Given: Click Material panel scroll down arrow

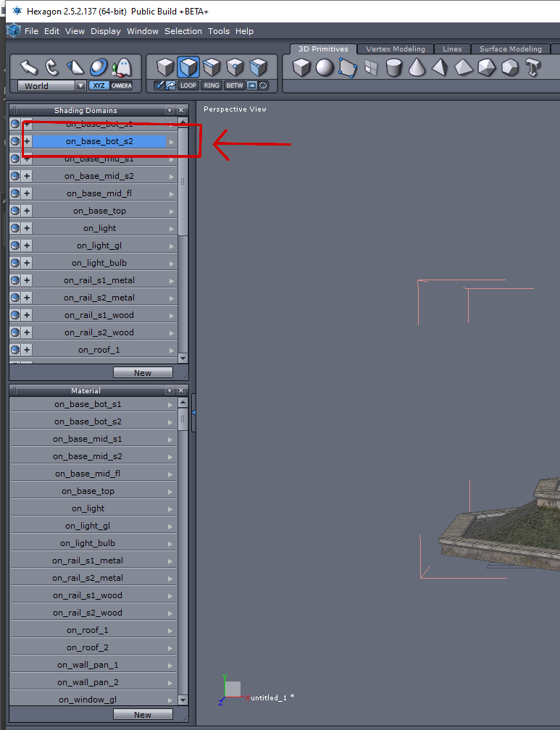Looking at the screenshot, I should point(183,700).
